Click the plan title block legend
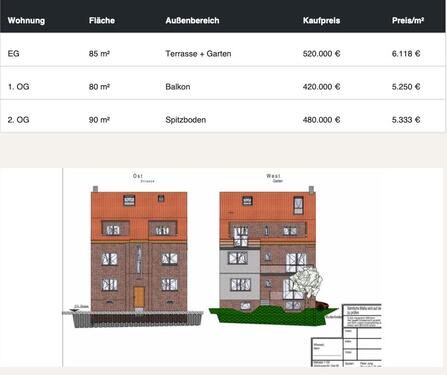The image size is (447, 375). [347, 335]
